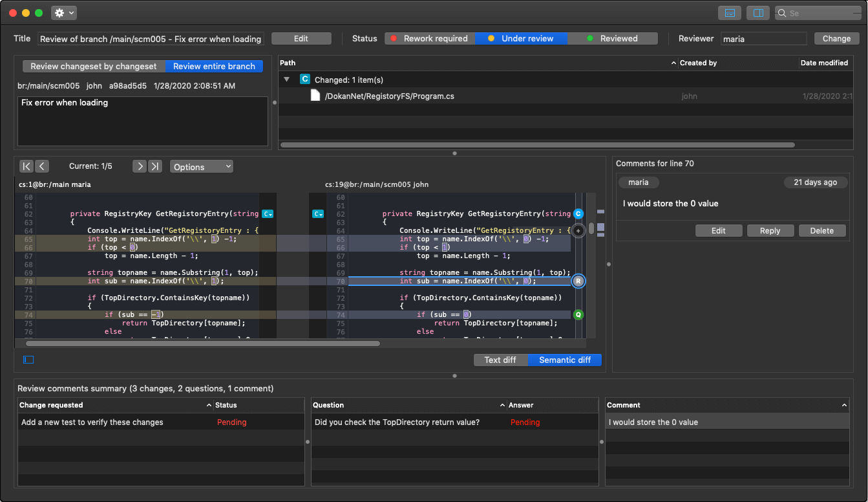
Task: Reply to the comment for line 70
Action: (770, 230)
